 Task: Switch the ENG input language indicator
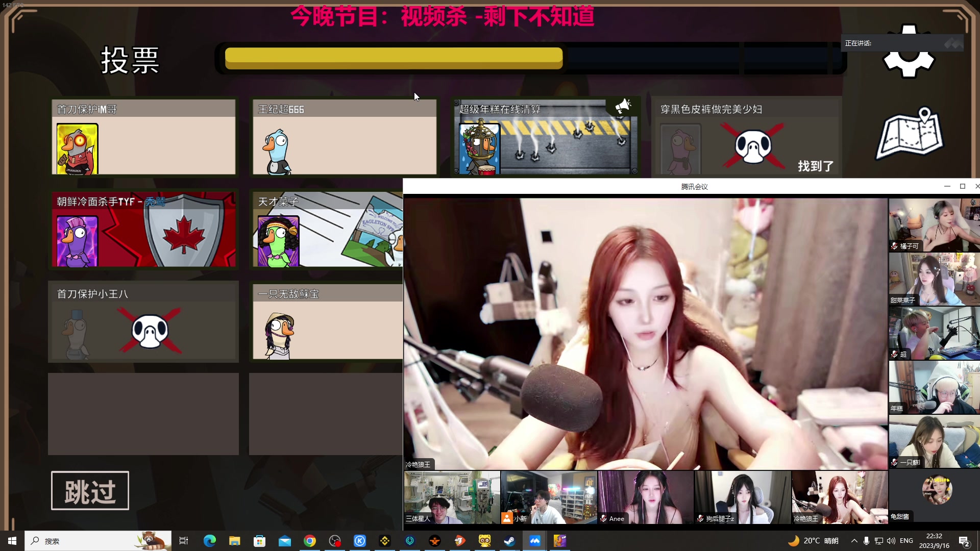906,541
